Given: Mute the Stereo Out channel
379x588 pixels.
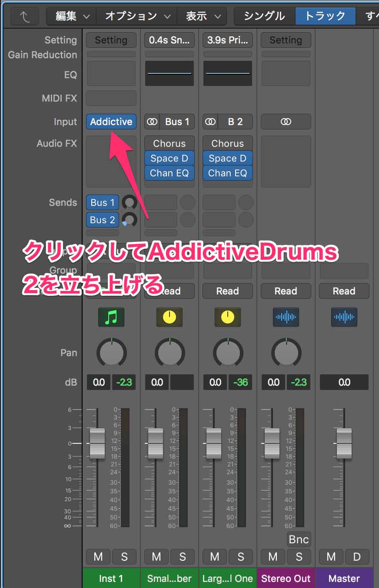Looking at the screenshot, I should pyautogui.click(x=273, y=557).
